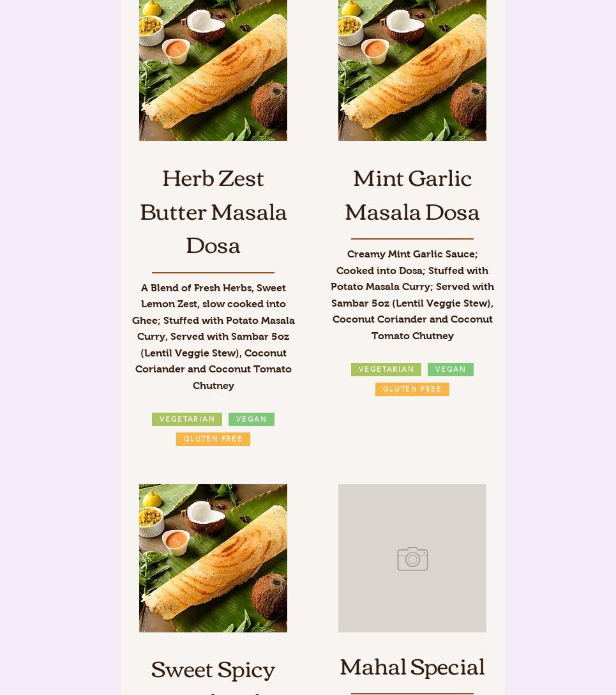616x695 pixels.
Task: Open the Sweet Spicy menu item title
Action: click(213, 669)
